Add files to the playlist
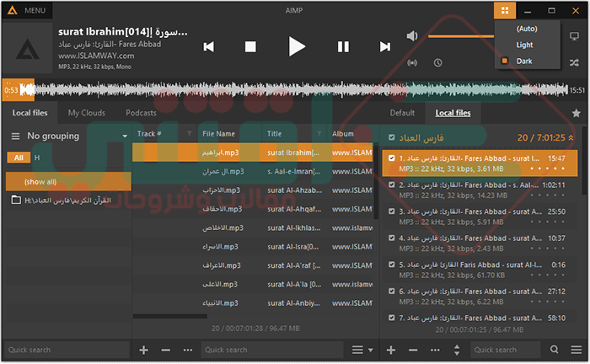The width and height of the screenshot is (590, 364). coord(391,350)
